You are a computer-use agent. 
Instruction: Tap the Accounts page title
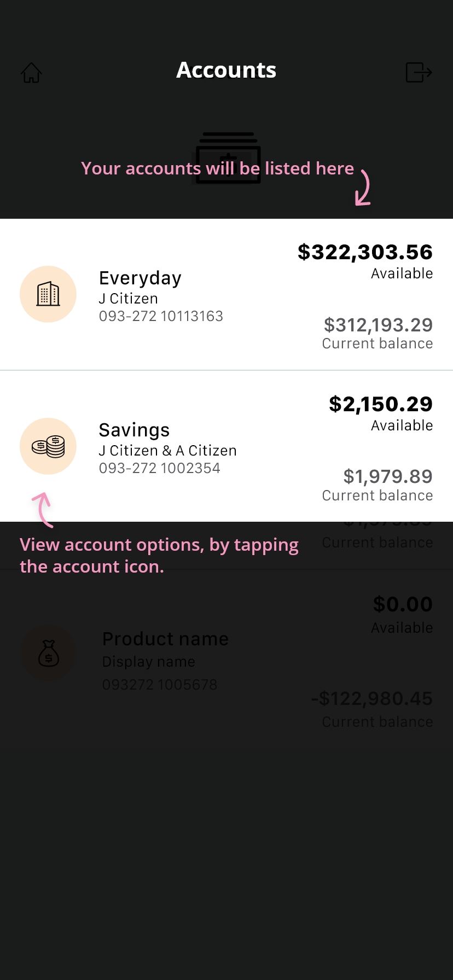click(x=226, y=70)
